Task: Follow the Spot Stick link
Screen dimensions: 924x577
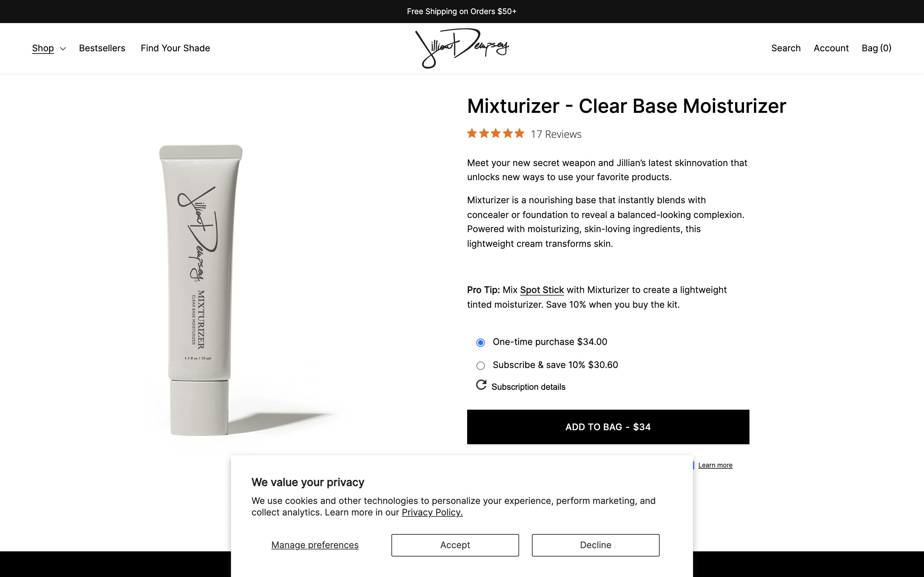Action: pos(542,290)
